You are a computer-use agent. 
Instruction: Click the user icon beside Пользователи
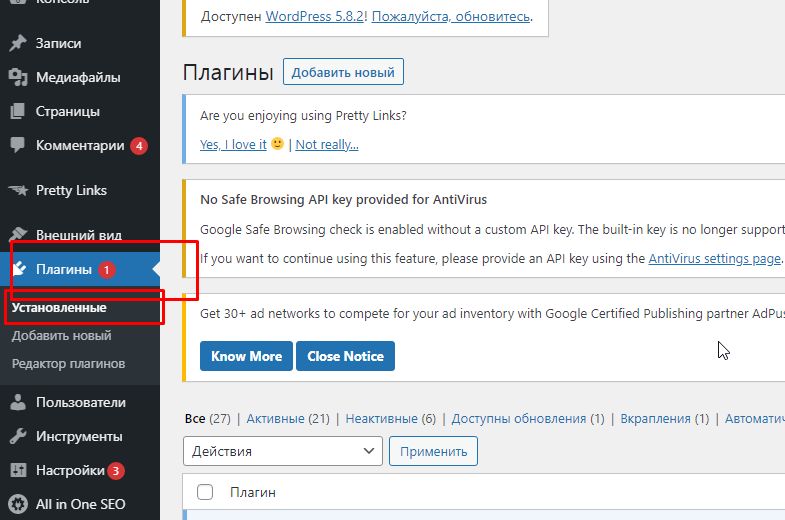(18, 402)
